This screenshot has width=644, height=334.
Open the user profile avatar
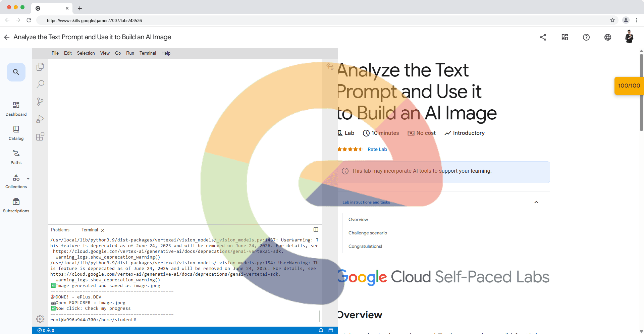tap(629, 37)
